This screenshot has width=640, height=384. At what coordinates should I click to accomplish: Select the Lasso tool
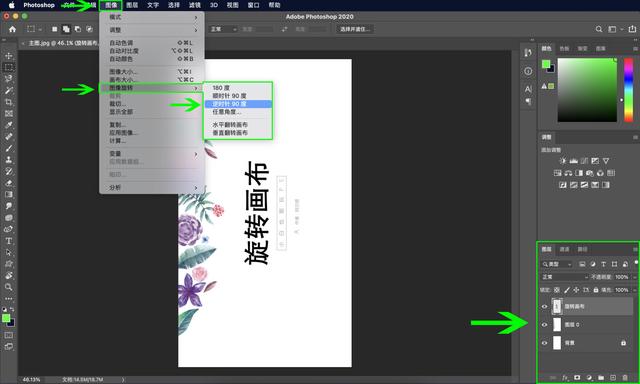point(9,78)
